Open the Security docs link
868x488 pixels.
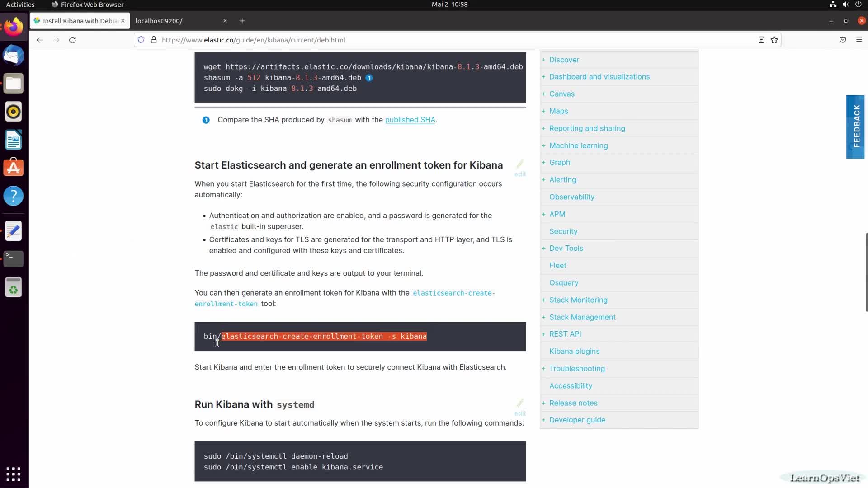click(x=563, y=231)
